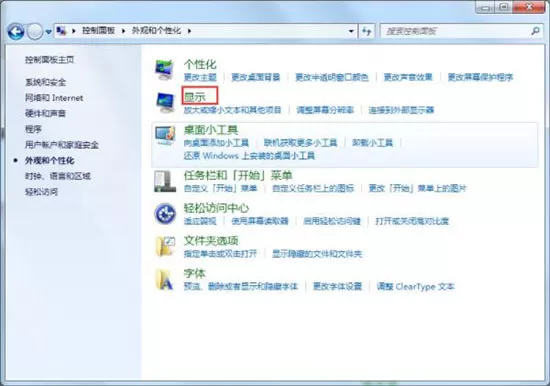Open the 个性化 heading link
This screenshot has width=550, height=386.
pyautogui.click(x=200, y=65)
